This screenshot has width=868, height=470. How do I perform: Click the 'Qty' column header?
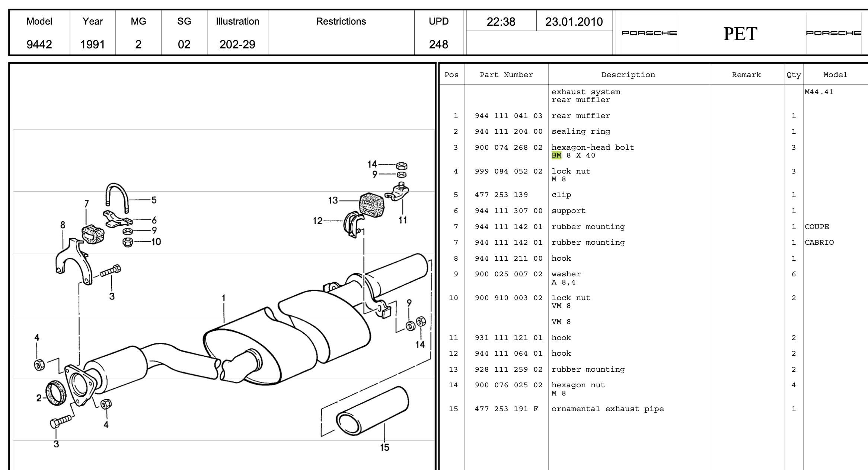(x=794, y=75)
